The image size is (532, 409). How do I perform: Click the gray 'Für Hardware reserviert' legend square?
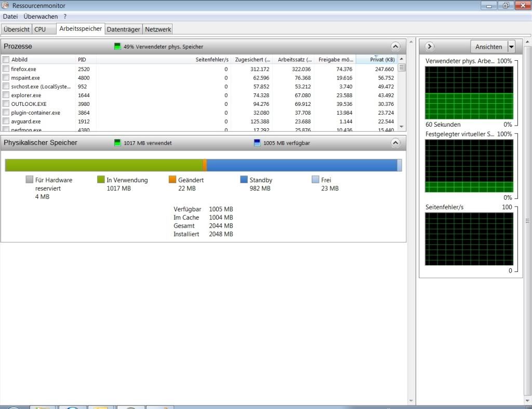pyautogui.click(x=30, y=180)
